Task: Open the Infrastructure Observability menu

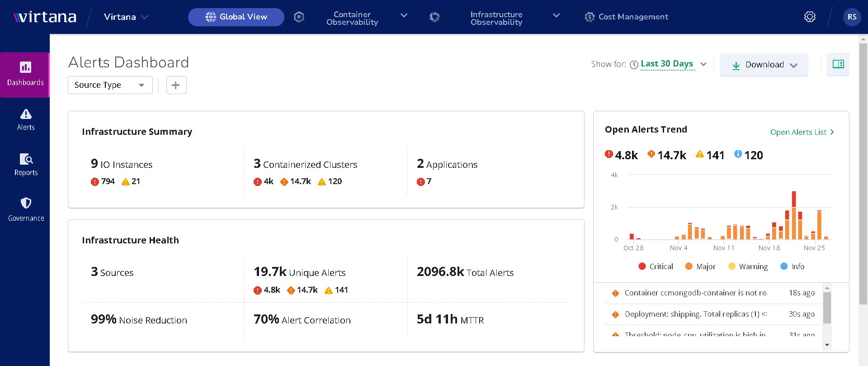Action: (496, 18)
